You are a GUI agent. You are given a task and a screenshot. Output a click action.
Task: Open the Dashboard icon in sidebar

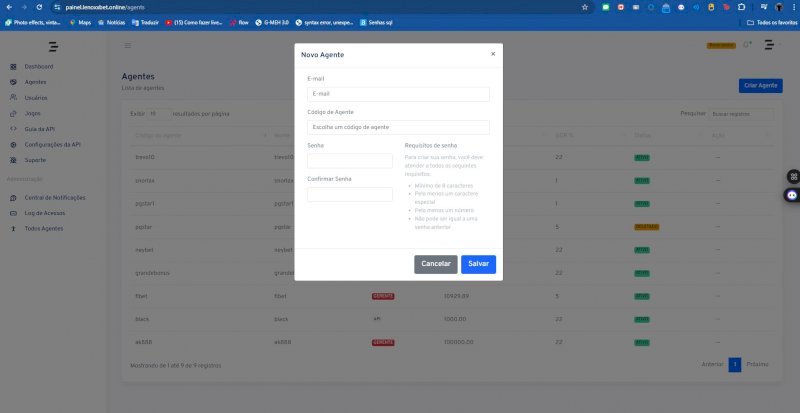[13, 67]
